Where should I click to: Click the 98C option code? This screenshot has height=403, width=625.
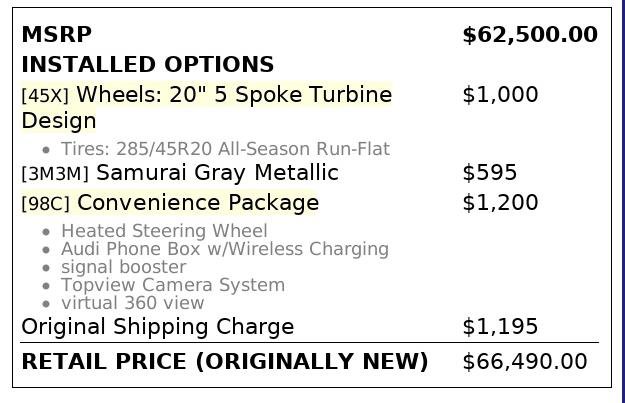(x=45, y=204)
